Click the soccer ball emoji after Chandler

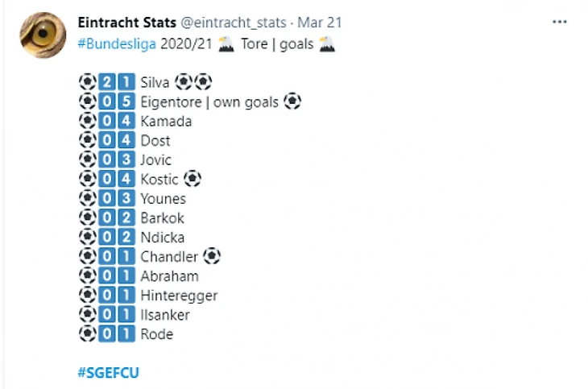[211, 256]
